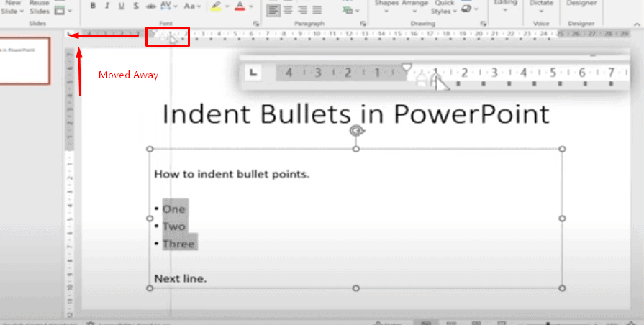This screenshot has height=325, width=644.
Task: Open Font dialog launcher
Action: (256, 24)
